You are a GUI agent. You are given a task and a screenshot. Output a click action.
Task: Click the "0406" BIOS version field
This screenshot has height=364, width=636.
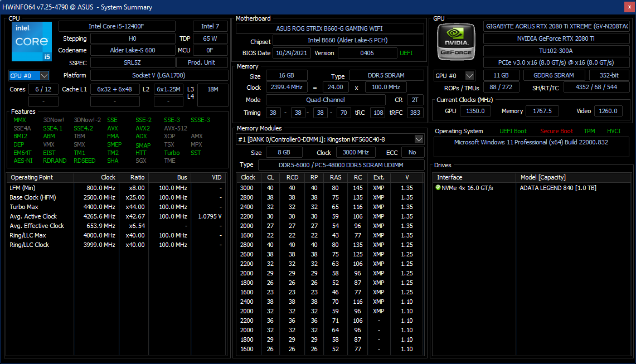click(x=367, y=53)
